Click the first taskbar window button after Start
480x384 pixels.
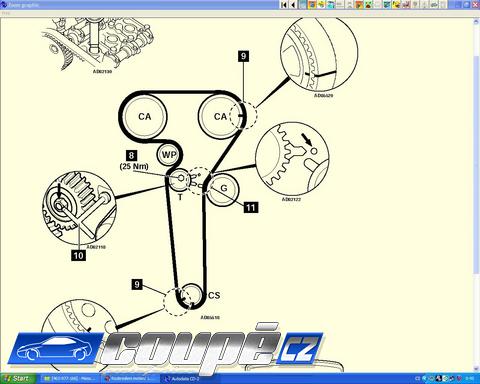pos(71,379)
